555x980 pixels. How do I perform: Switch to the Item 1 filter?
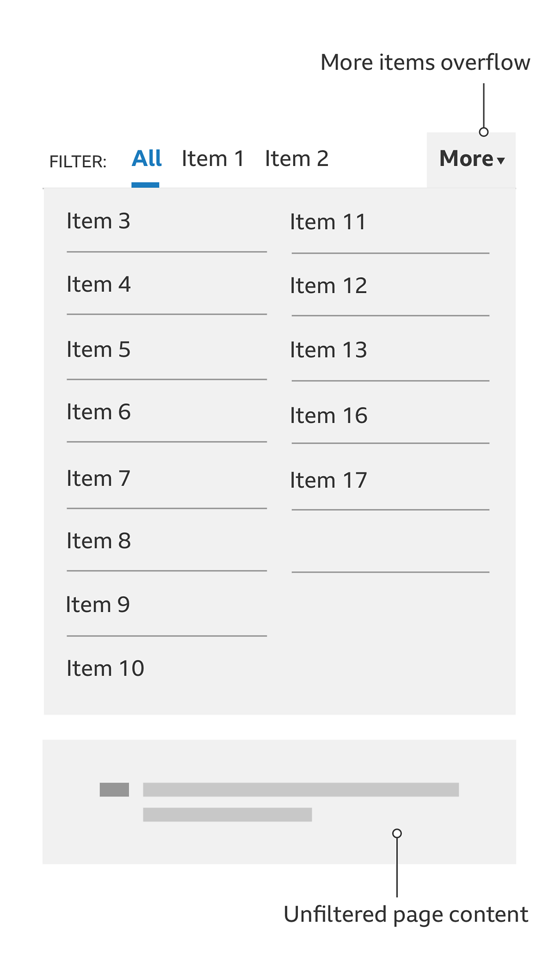tap(213, 159)
